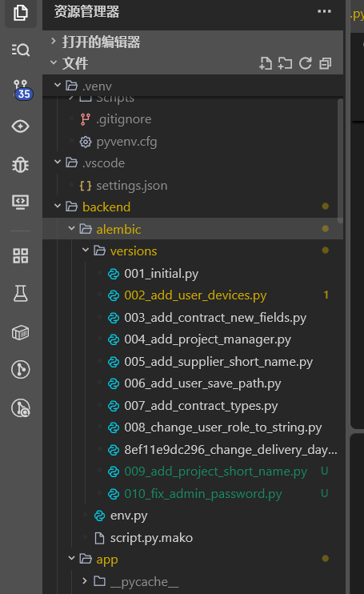Refresh the file explorer
The image size is (364, 594).
click(306, 63)
